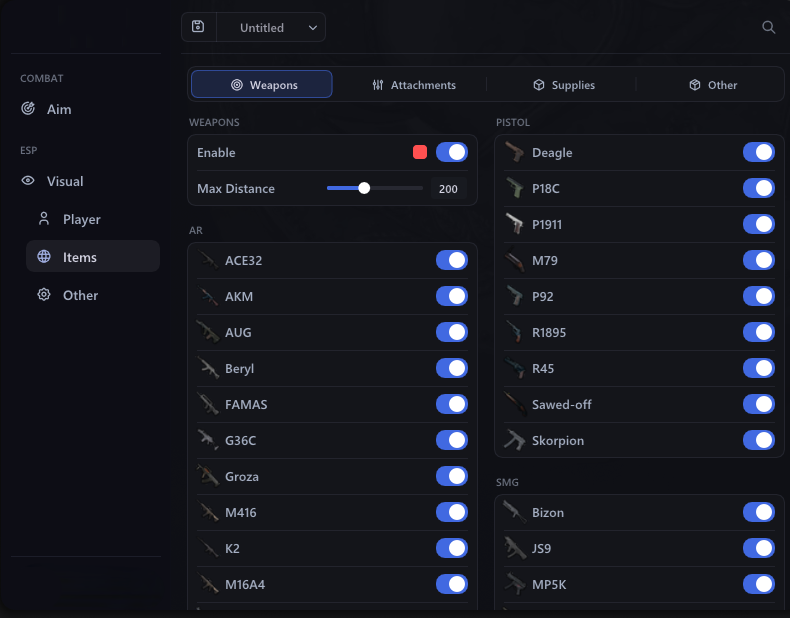Screen dimensions: 790x618
Task: Switch to the Supplies tab
Action: 563,85
